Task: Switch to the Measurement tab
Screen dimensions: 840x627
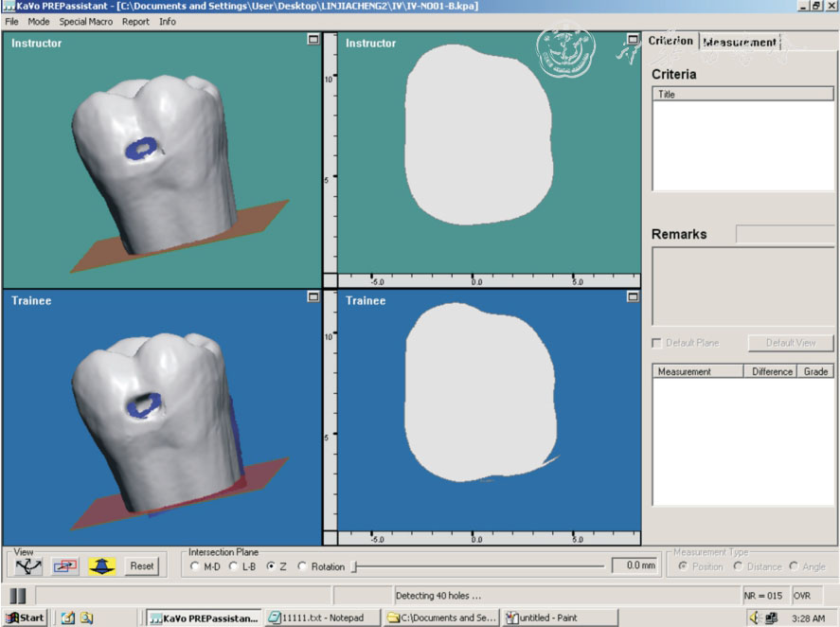Action: tap(739, 42)
